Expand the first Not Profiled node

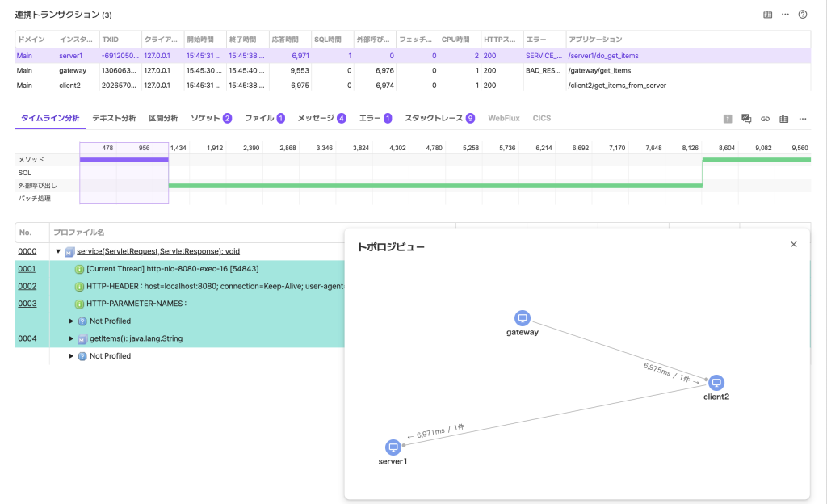(x=71, y=321)
